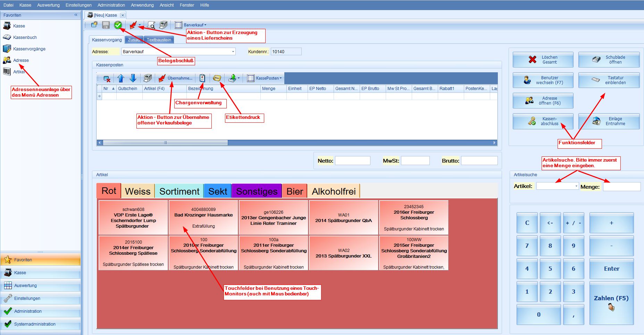
Task: Open Adresse in Favoriten sidebar
Action: coord(16,60)
